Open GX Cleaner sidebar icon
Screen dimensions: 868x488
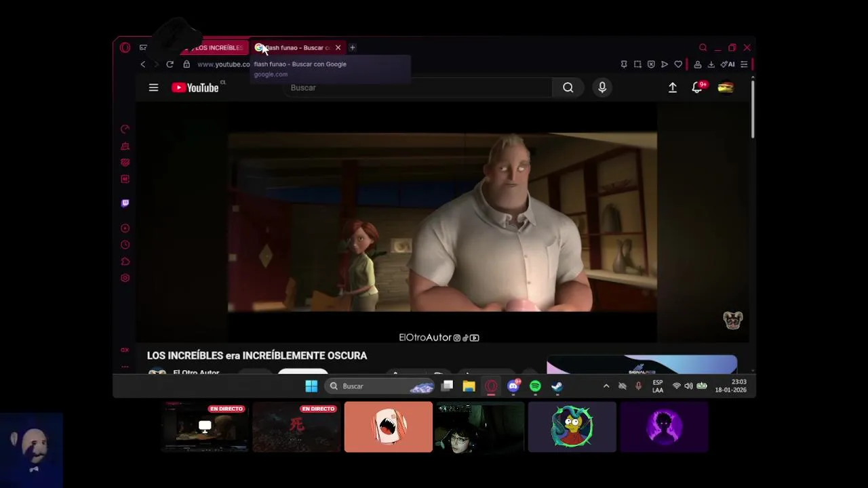pos(125,146)
